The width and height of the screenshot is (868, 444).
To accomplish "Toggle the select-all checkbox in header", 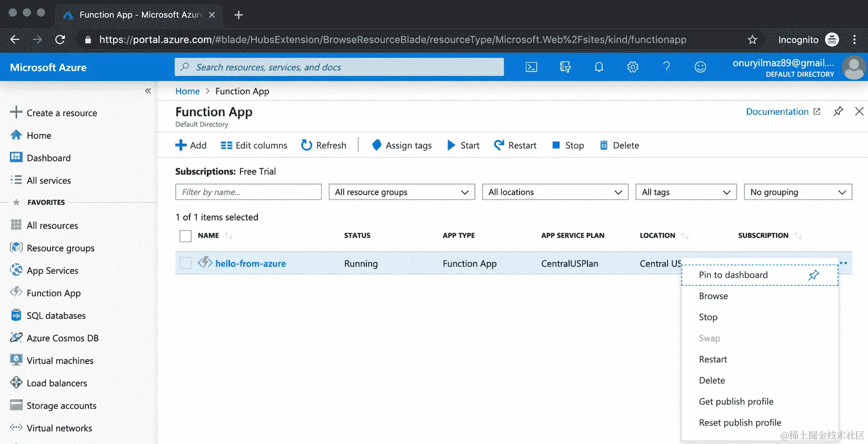I will (x=185, y=236).
